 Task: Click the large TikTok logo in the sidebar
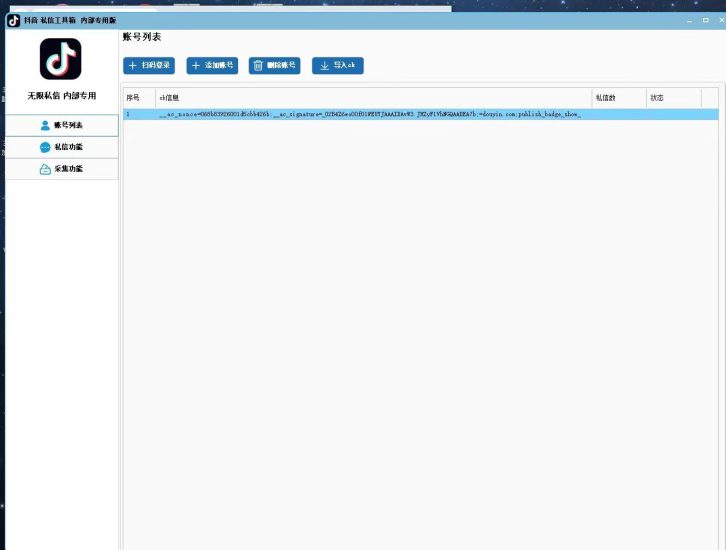click(x=60, y=59)
